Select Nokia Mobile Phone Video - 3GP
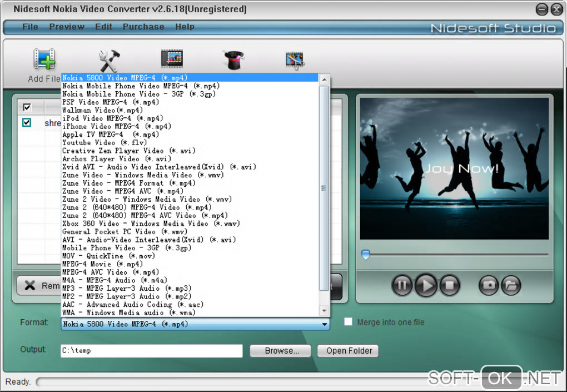This screenshot has height=392, width=567. [x=190, y=94]
